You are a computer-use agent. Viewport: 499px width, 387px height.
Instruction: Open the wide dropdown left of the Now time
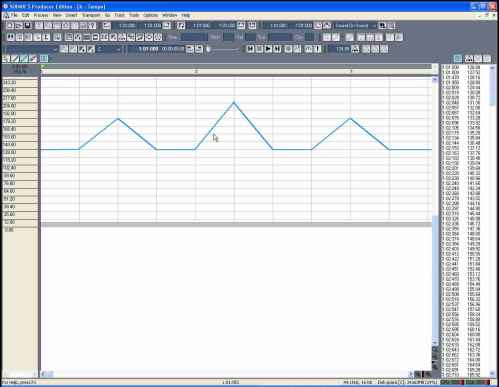coord(32,49)
